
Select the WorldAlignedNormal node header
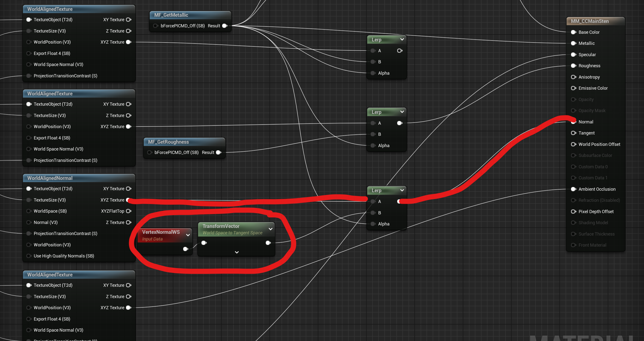coord(50,178)
